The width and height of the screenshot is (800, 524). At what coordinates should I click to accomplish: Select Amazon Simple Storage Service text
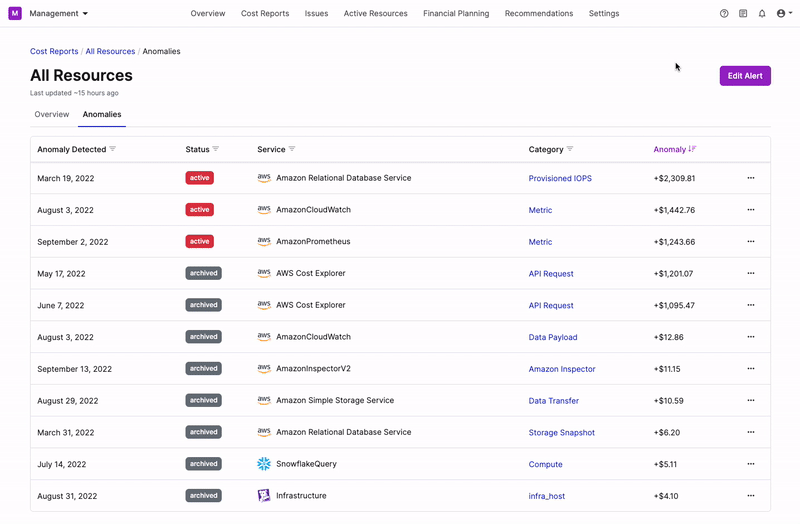point(335,401)
